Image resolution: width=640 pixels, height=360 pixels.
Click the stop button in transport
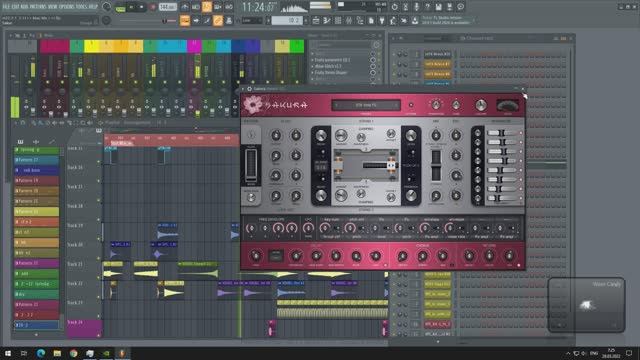[x=142, y=7]
